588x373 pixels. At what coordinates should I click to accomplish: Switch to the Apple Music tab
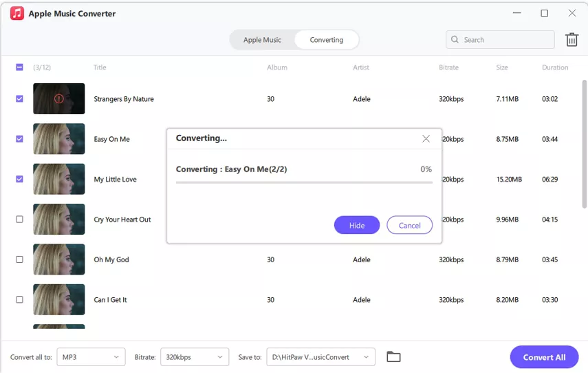point(262,40)
